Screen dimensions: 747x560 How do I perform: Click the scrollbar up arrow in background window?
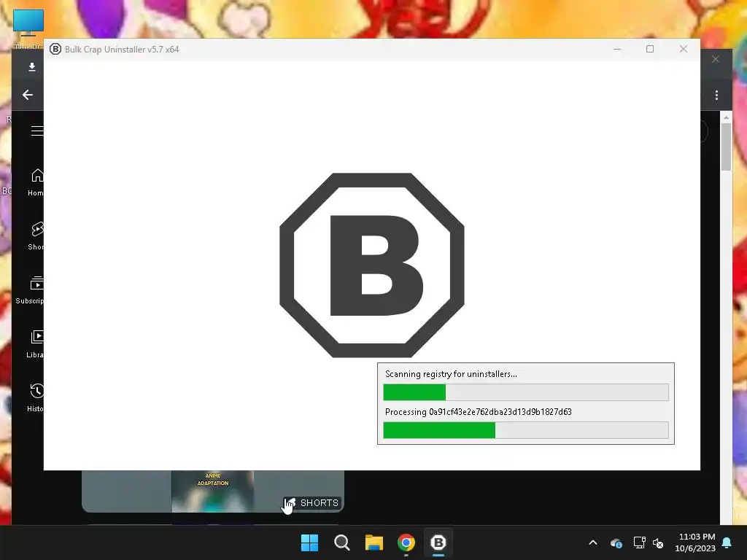click(x=726, y=117)
